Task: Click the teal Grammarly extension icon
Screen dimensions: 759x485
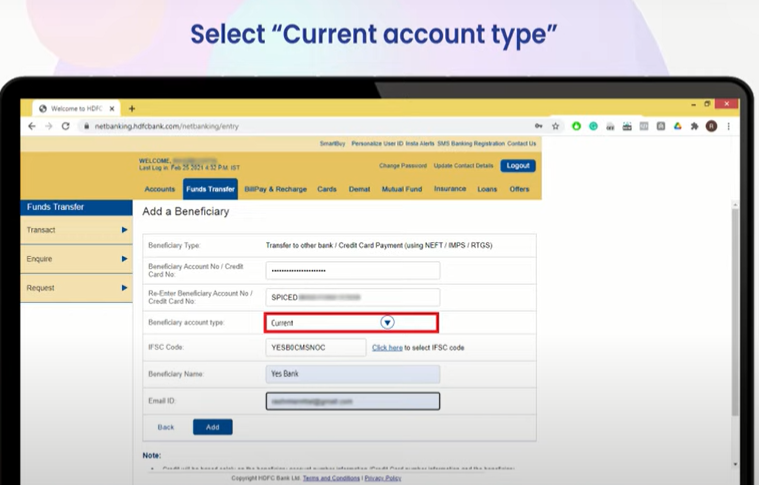Action: 593,126
